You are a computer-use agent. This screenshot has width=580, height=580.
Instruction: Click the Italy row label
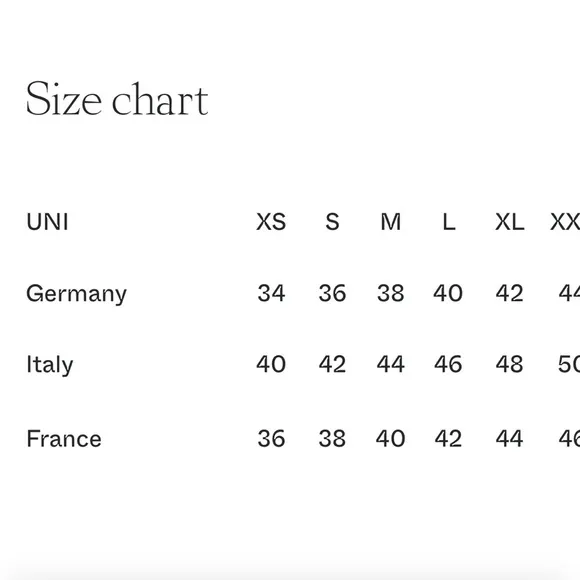[50, 365]
